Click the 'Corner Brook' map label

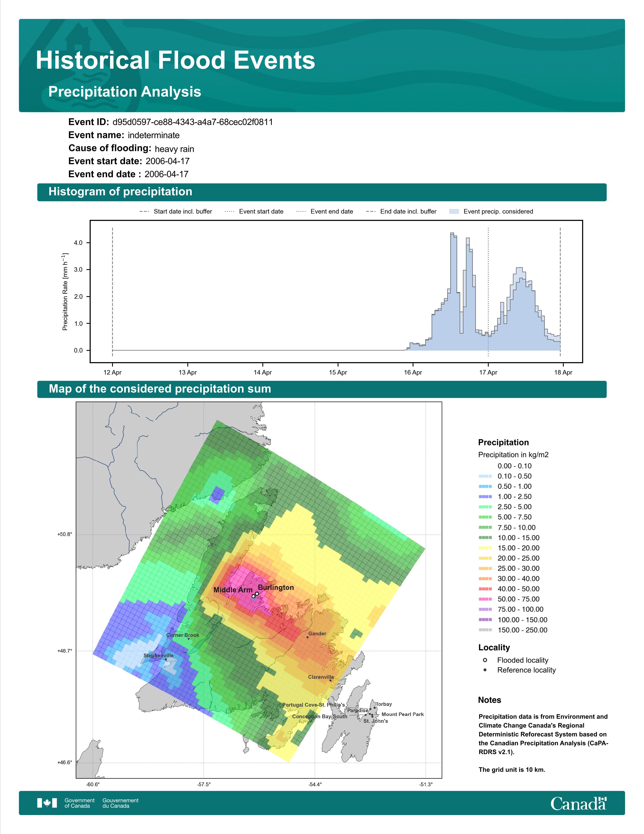183,635
